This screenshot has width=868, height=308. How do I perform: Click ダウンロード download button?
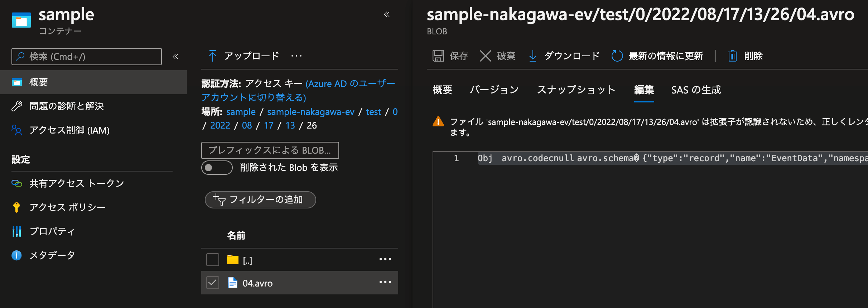pyautogui.click(x=564, y=56)
